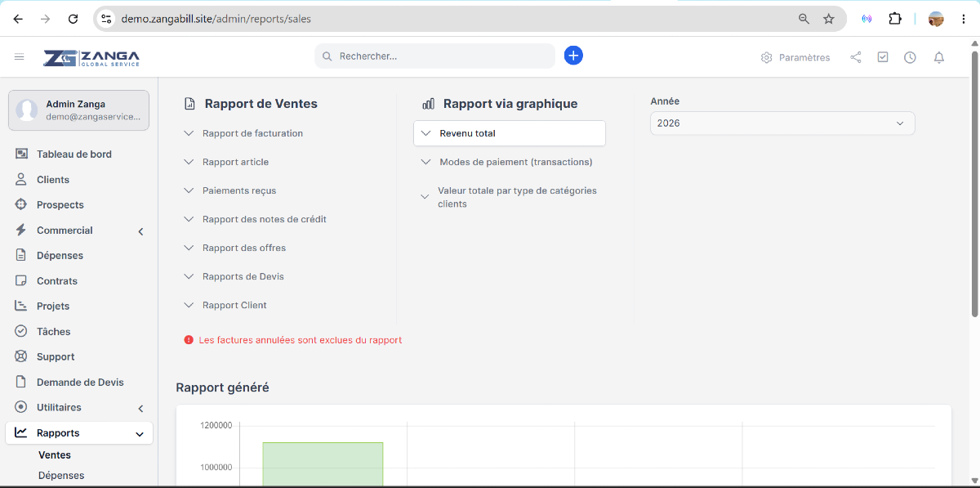Image resolution: width=980 pixels, height=488 pixels.
Task: Go to Projets in the sidebar
Action: pyautogui.click(x=53, y=306)
